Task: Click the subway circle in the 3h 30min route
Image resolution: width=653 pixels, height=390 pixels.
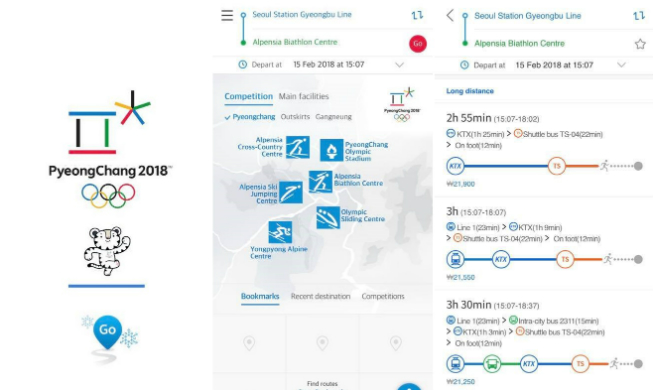Action: (455, 364)
